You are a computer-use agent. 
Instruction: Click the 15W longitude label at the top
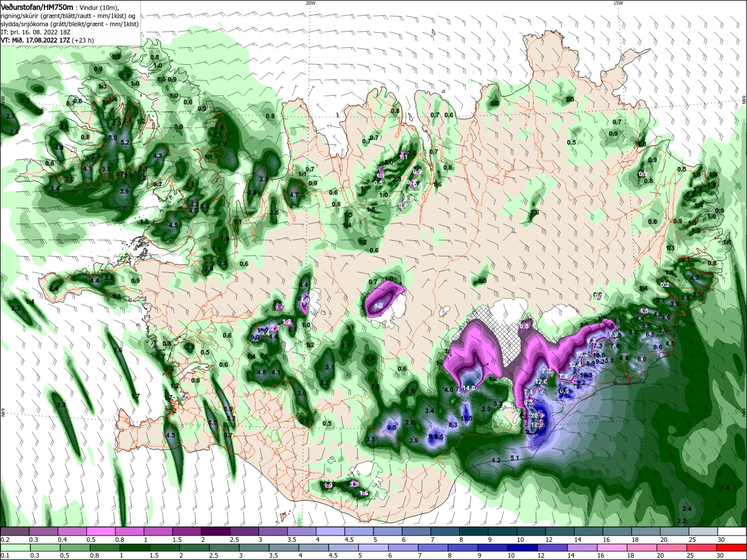click(618, 3)
